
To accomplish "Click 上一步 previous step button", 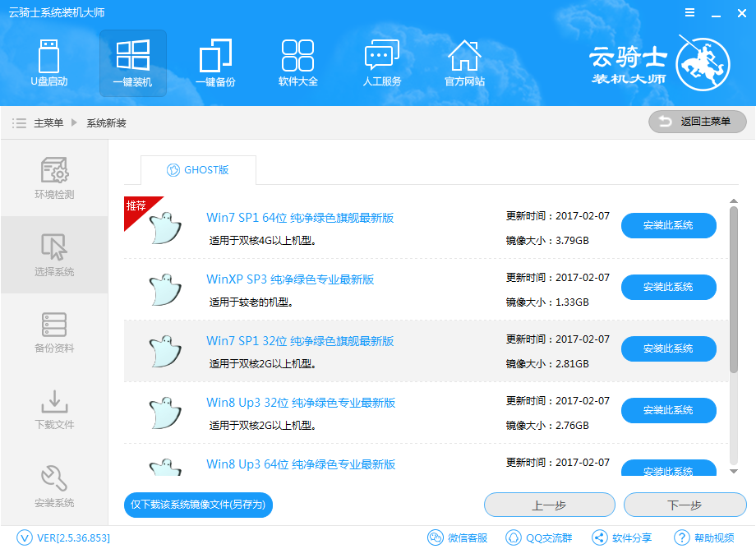I will (x=549, y=505).
